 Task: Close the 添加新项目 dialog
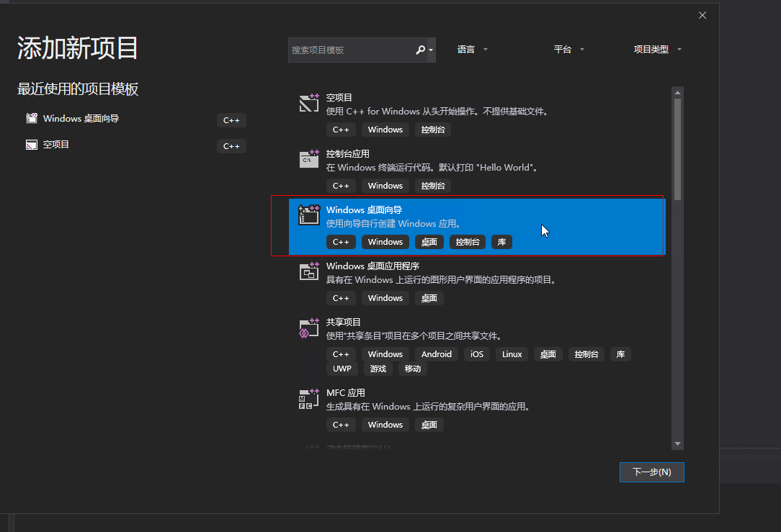click(x=702, y=15)
